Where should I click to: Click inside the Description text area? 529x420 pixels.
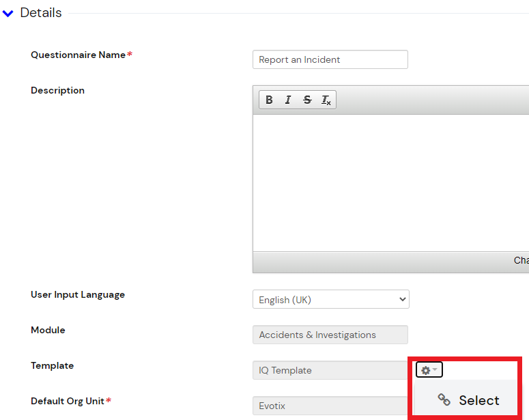[x=390, y=182]
